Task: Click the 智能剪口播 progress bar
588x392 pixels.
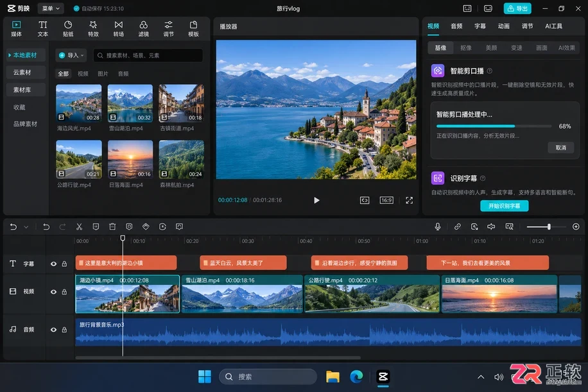Action: click(494, 126)
